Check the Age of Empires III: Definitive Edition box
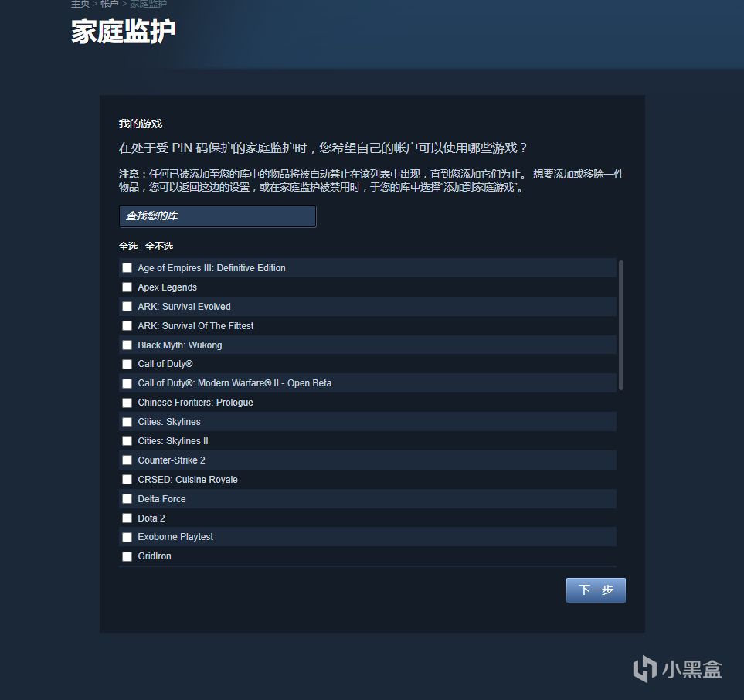The image size is (744, 700). click(127, 268)
